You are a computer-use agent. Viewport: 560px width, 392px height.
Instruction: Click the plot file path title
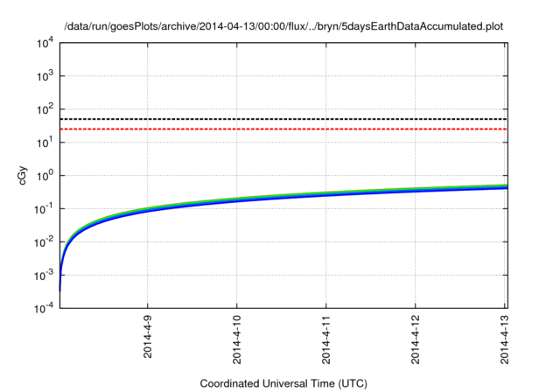click(x=283, y=26)
